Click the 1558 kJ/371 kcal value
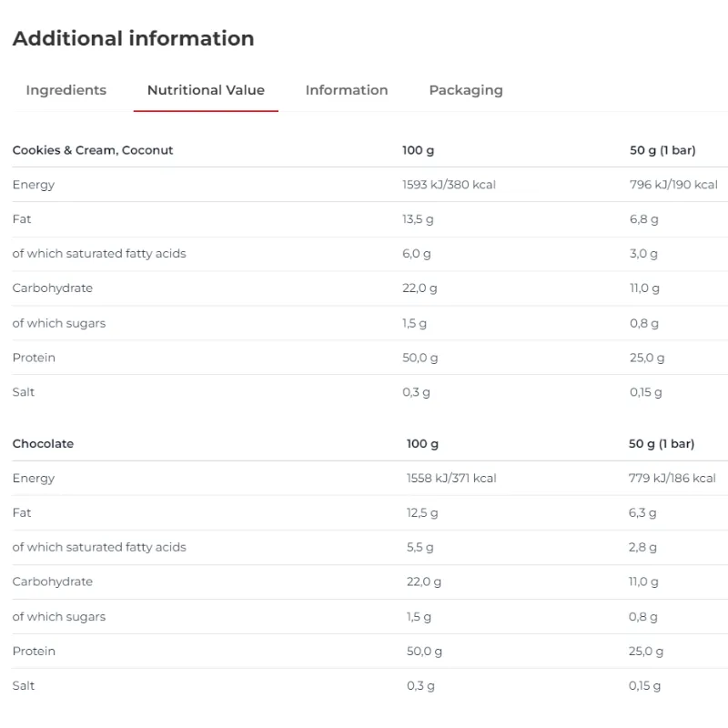 pyautogui.click(x=451, y=479)
